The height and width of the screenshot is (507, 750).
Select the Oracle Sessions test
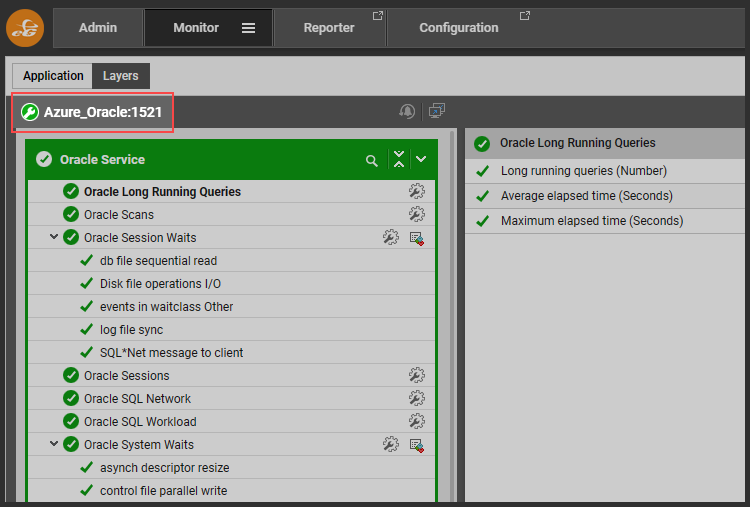point(127,376)
